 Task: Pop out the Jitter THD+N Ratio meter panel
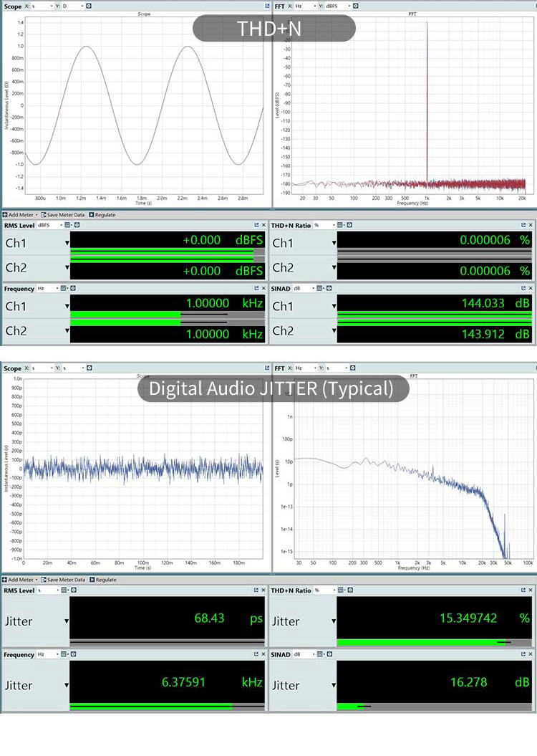point(523,590)
